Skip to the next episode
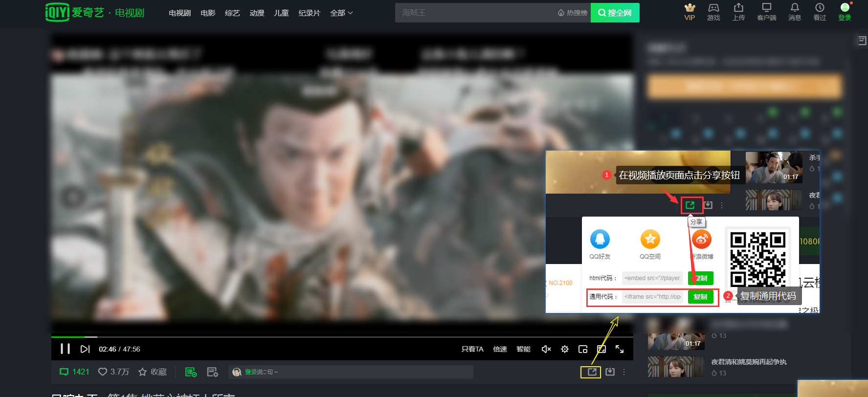The image size is (868, 397). tap(85, 349)
